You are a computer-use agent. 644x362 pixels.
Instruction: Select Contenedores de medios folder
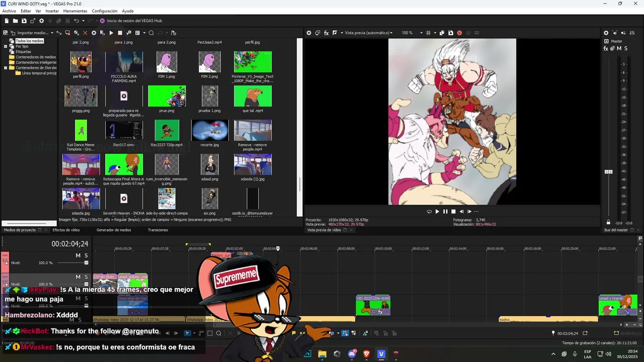coord(35,57)
